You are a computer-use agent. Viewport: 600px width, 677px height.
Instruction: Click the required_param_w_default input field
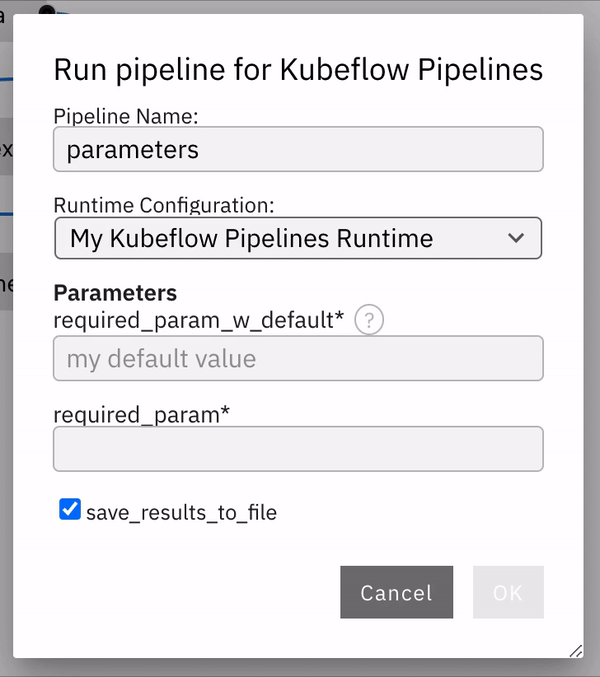tap(298, 358)
